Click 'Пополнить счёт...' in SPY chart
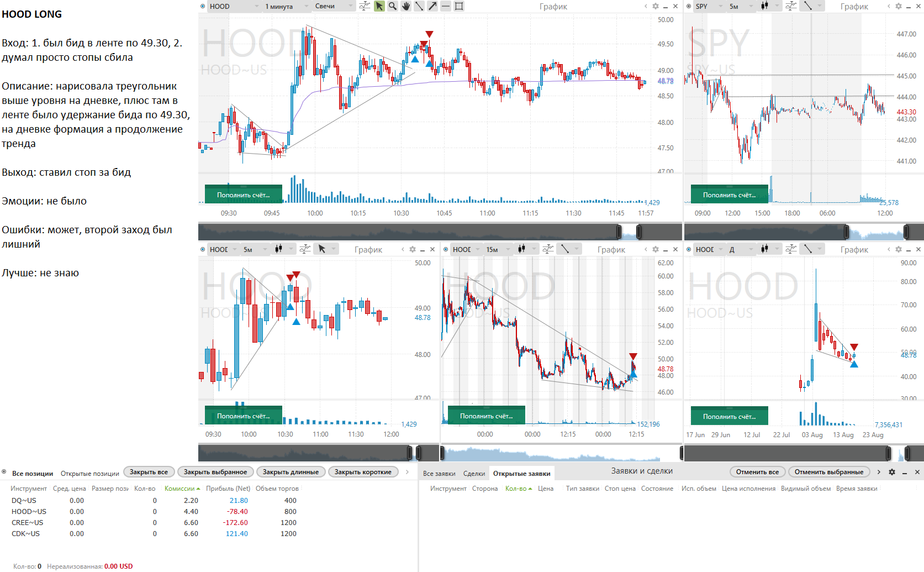924x572 pixels. [x=730, y=195]
